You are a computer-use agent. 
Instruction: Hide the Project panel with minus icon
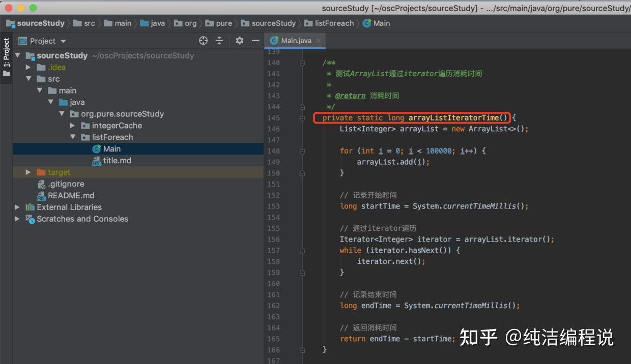[x=255, y=41]
